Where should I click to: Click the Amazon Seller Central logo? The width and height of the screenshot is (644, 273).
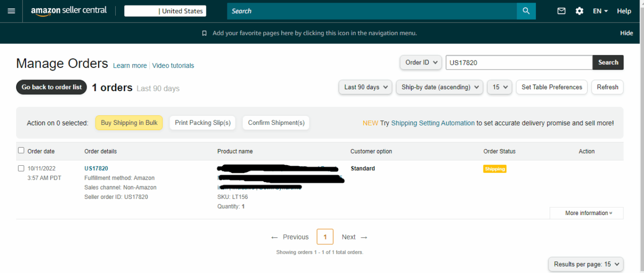click(69, 11)
